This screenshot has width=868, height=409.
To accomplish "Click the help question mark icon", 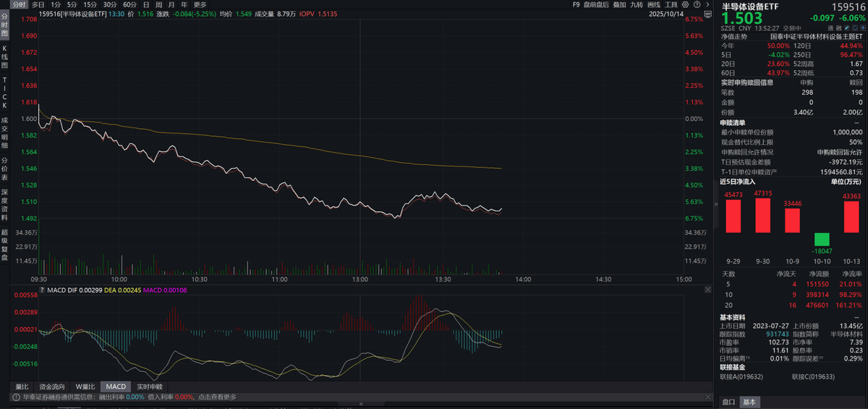I will [697, 4].
